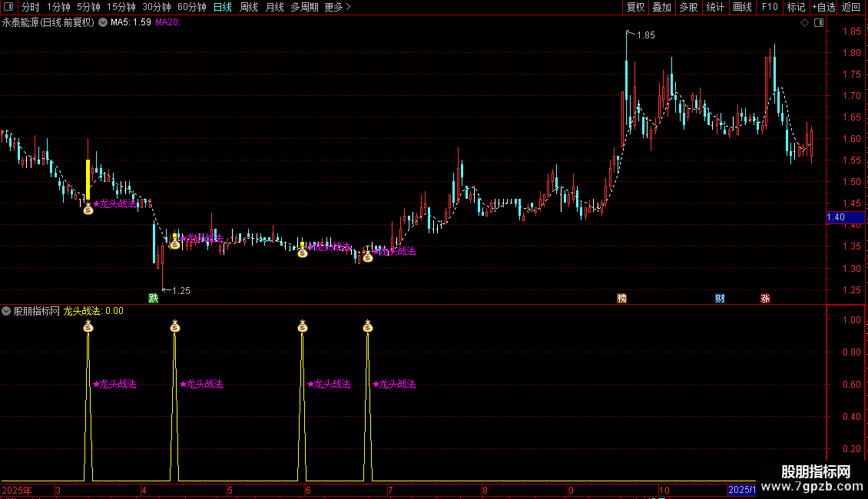Image resolution: width=868 pixels, height=499 pixels.
Task: Click money bag atop the spike before June
Action: (x=302, y=326)
